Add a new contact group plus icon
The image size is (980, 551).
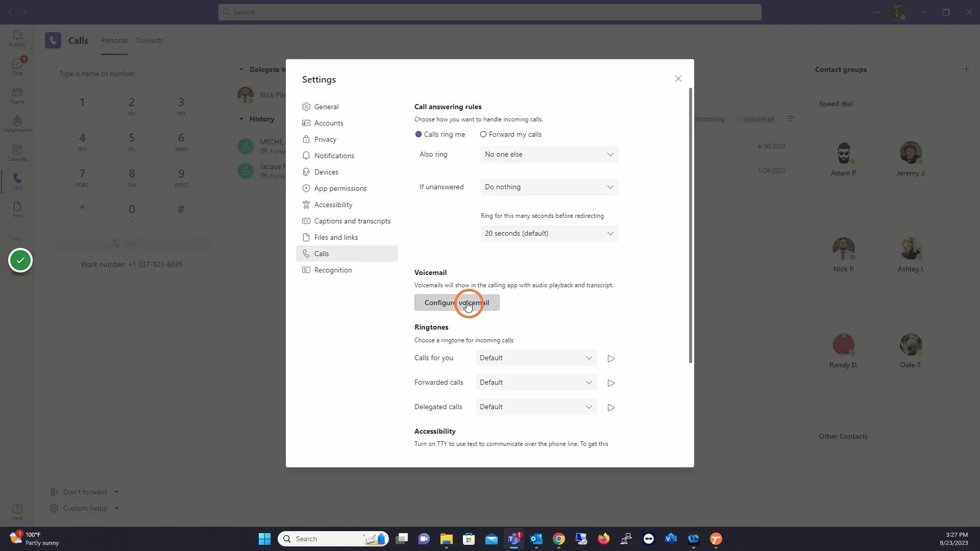[x=966, y=69]
